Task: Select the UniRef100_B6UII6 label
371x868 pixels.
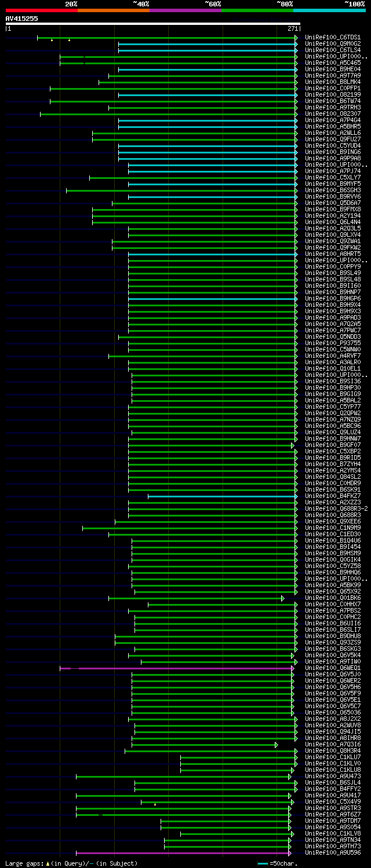Action: pos(332,624)
